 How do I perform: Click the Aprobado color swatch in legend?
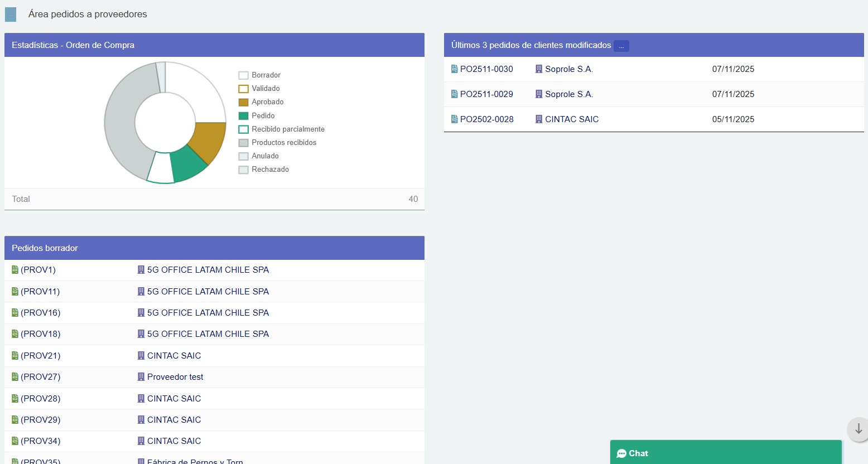pos(244,102)
